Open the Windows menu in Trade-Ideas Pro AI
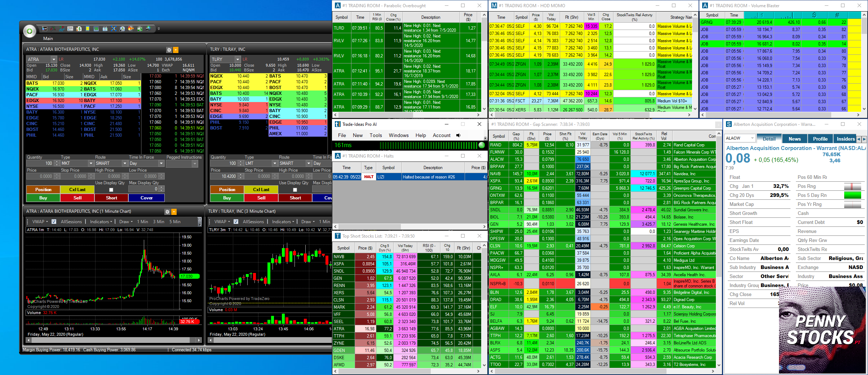The image size is (868, 375). click(399, 136)
